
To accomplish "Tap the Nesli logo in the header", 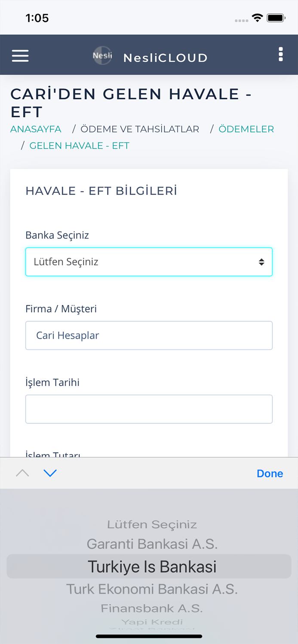I will click(102, 55).
